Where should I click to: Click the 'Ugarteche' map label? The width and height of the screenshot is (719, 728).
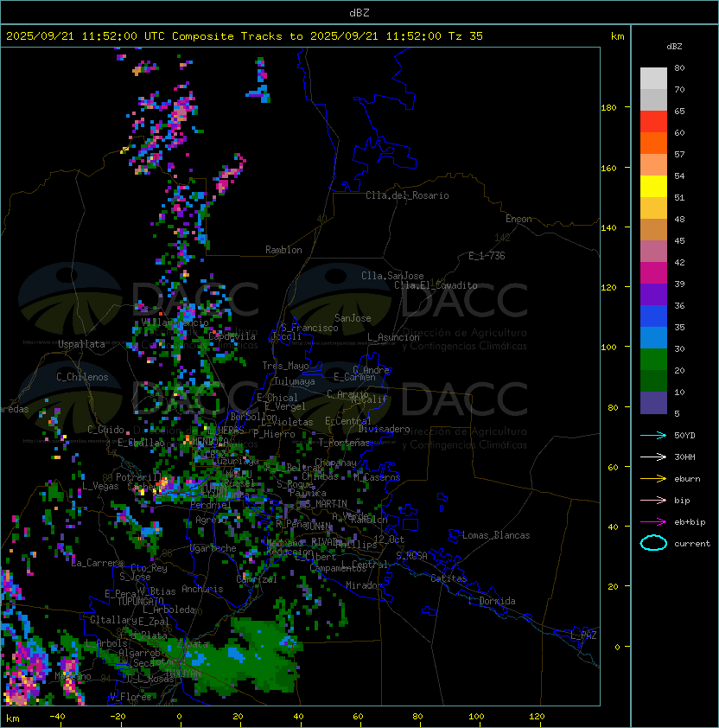[x=213, y=548]
